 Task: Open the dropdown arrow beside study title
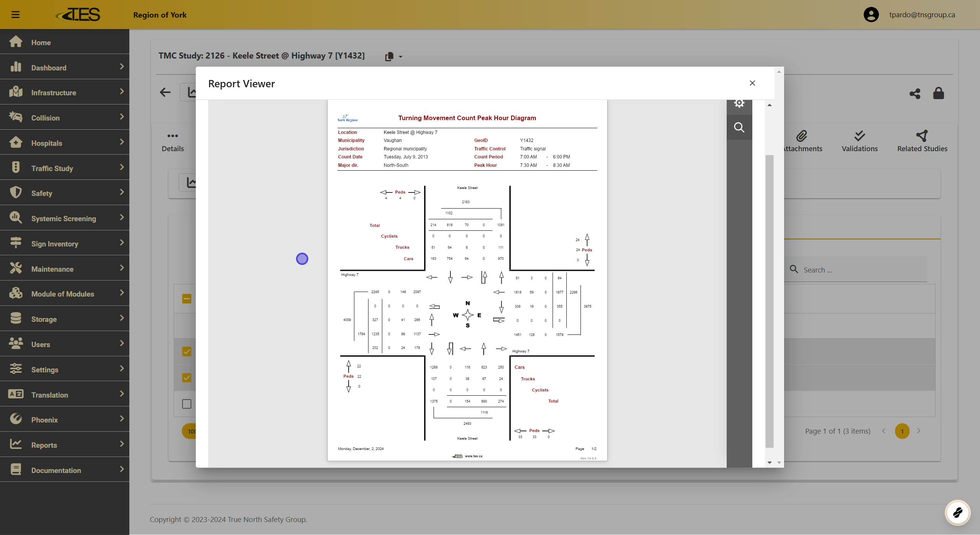(x=401, y=57)
